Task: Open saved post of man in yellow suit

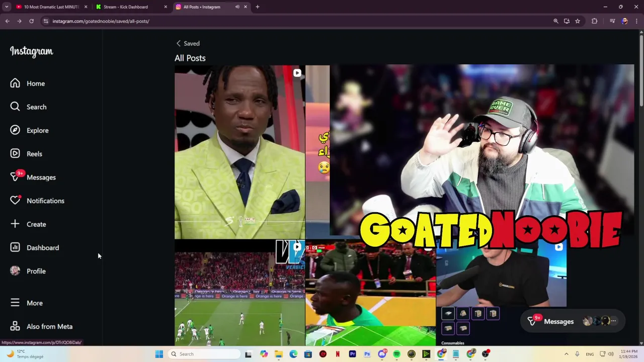Action: [239, 152]
